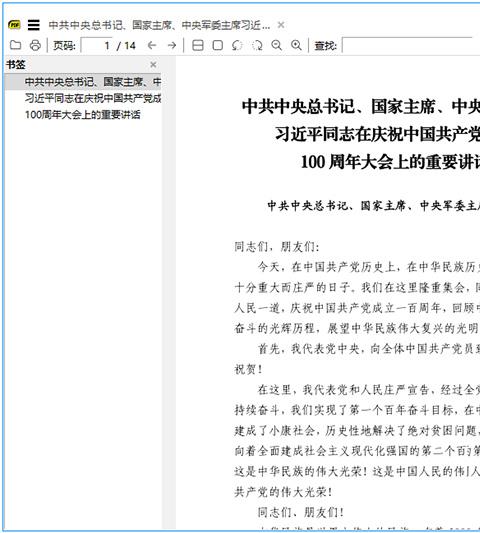Click the open file folder icon
Screen dimensions: 480x533
[x=15, y=45]
